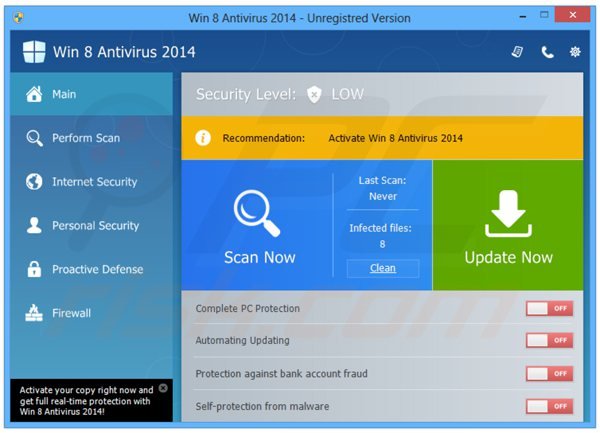Screen dimensions: 600x433
Task: Close the window with red X
Action: point(572,15)
